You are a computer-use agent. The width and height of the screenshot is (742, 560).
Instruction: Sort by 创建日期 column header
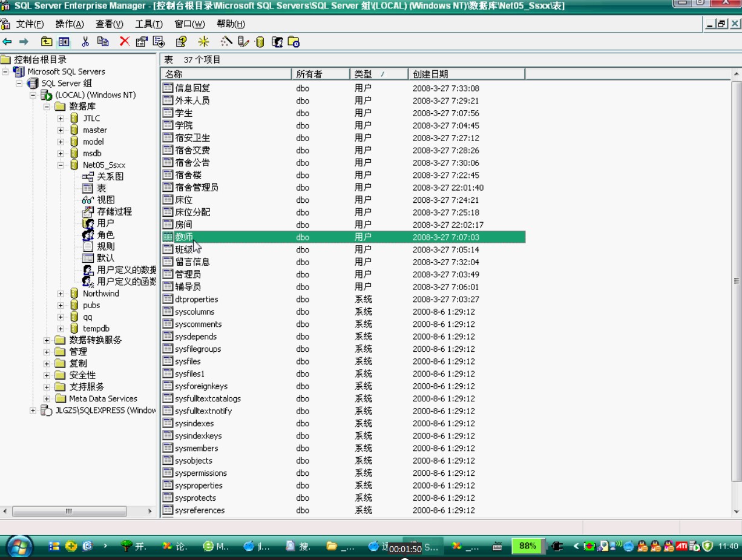point(467,74)
